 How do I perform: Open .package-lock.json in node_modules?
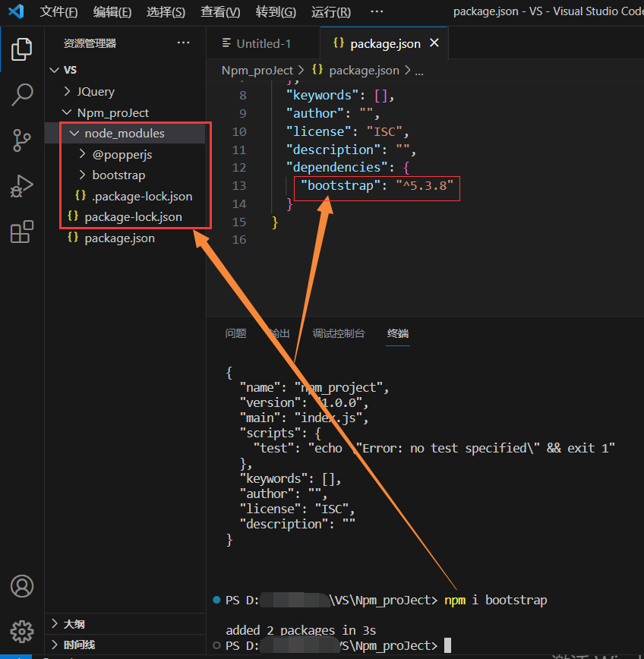[x=142, y=197]
